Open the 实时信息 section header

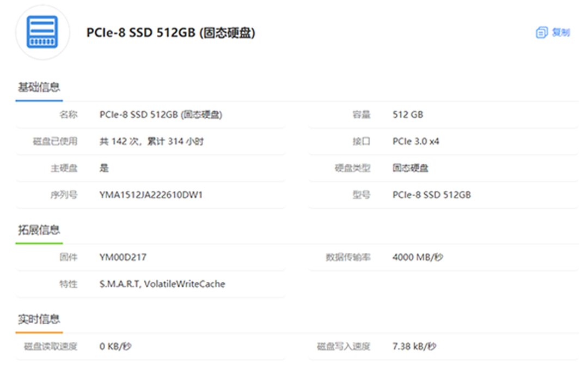[39, 319]
